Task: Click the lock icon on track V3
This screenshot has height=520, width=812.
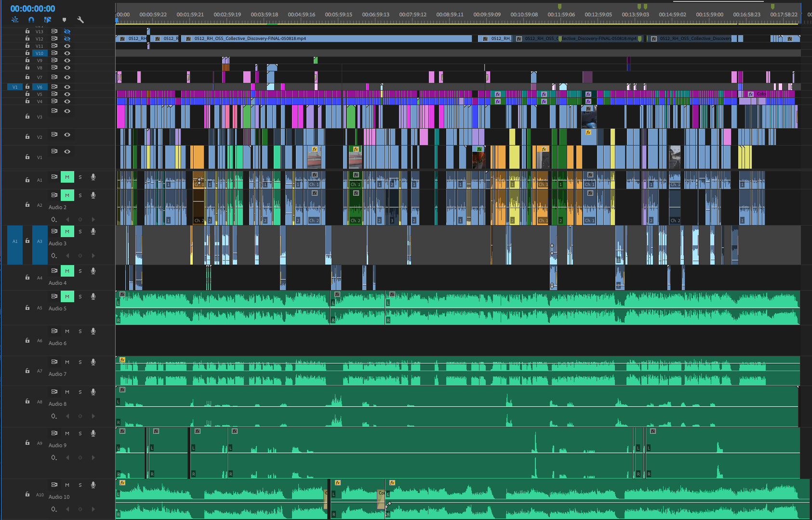Action: (x=27, y=117)
